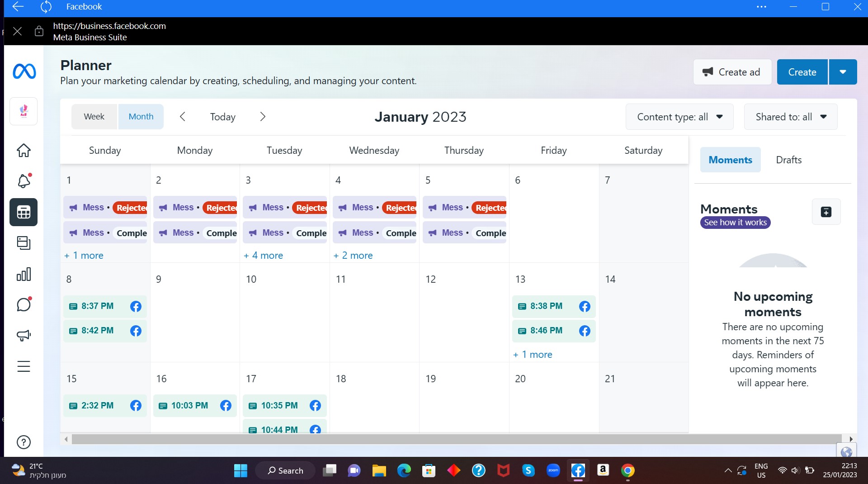Screen dimensions: 868x484
Task: Open the 10:35 PM post on January 17
Action: point(285,406)
